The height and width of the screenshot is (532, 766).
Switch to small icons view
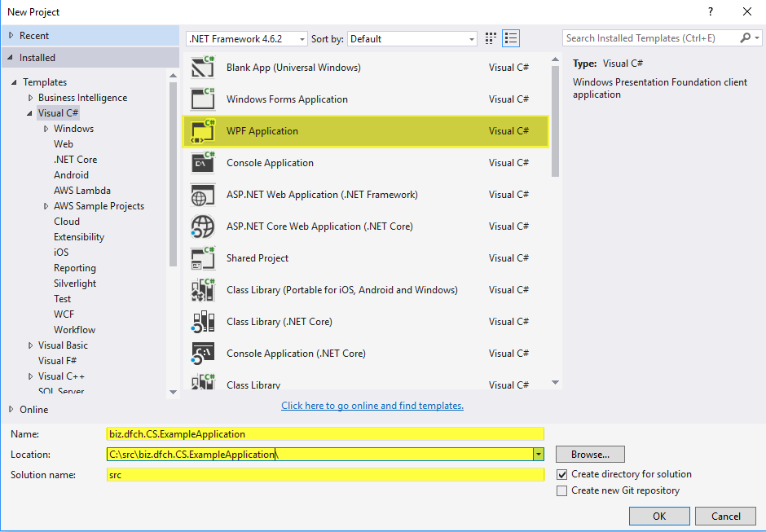pos(491,38)
